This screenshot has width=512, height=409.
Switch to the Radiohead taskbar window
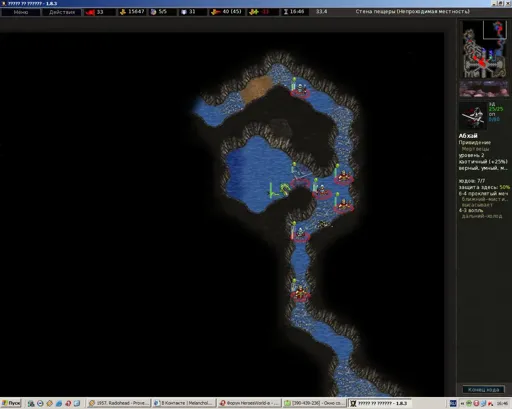(119, 403)
